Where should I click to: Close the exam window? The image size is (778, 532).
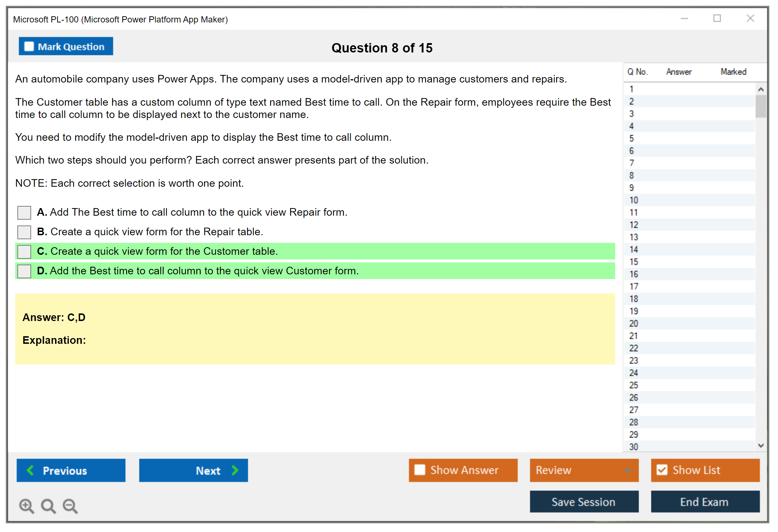point(750,18)
